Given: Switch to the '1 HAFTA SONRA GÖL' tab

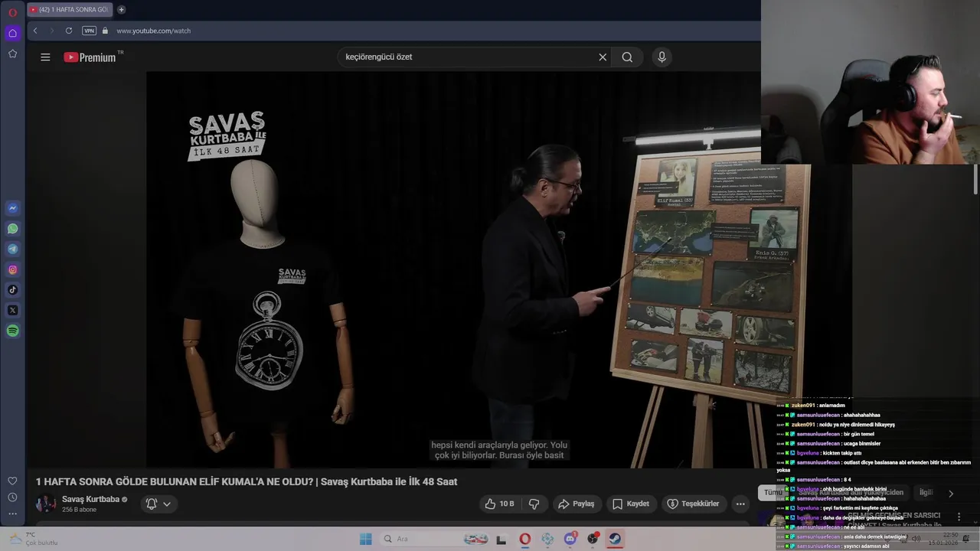Looking at the screenshot, I should 69,10.
